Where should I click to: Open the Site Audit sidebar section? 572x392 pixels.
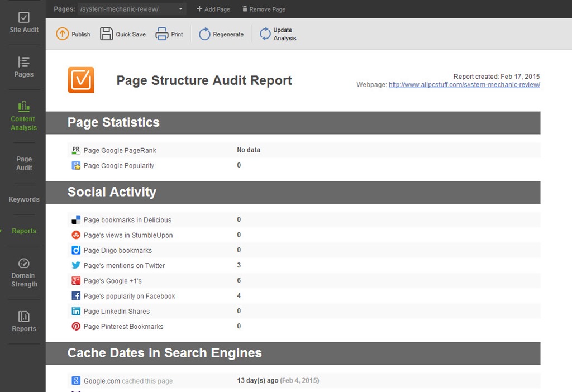tap(23, 22)
